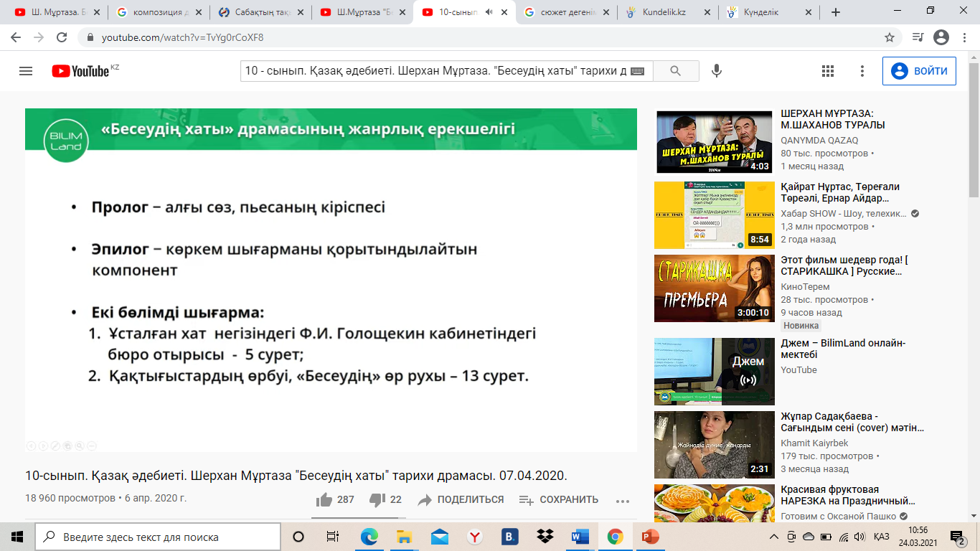Start voice search with microphone icon

pos(716,71)
